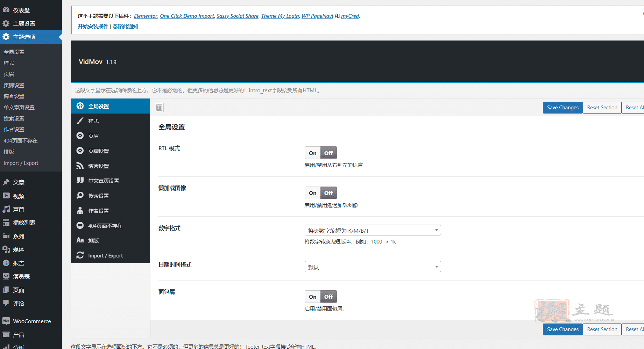Open the 数字格式 dropdown

coord(373,230)
